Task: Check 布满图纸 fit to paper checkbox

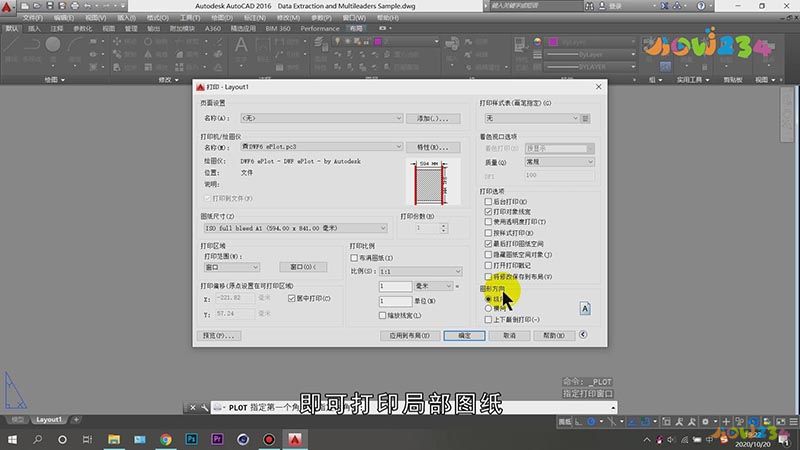Action: pos(354,258)
